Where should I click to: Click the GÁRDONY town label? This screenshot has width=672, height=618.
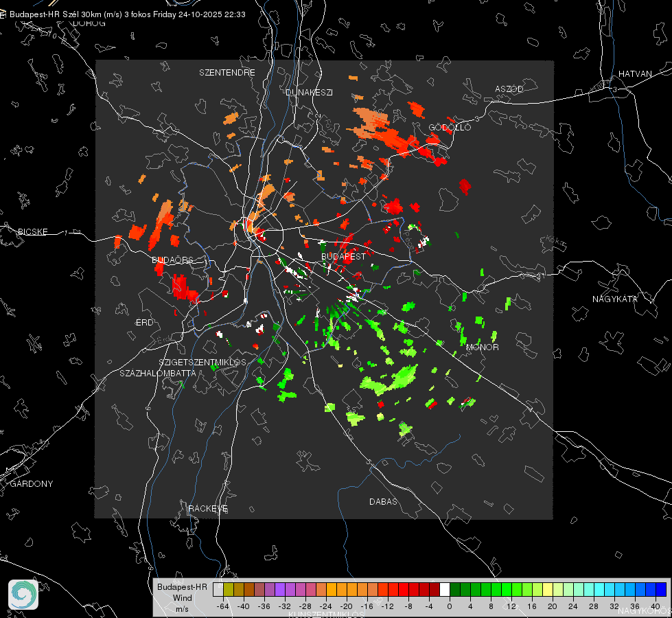(32, 484)
